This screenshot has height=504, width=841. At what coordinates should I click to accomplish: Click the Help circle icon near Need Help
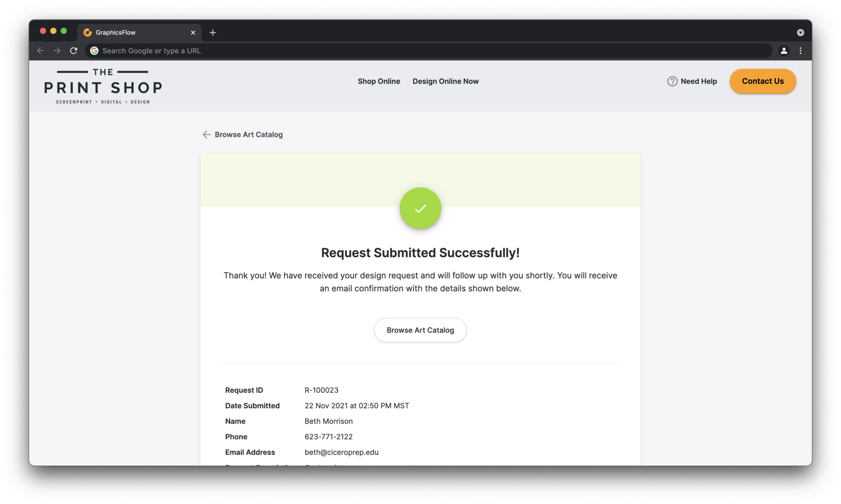(x=672, y=81)
